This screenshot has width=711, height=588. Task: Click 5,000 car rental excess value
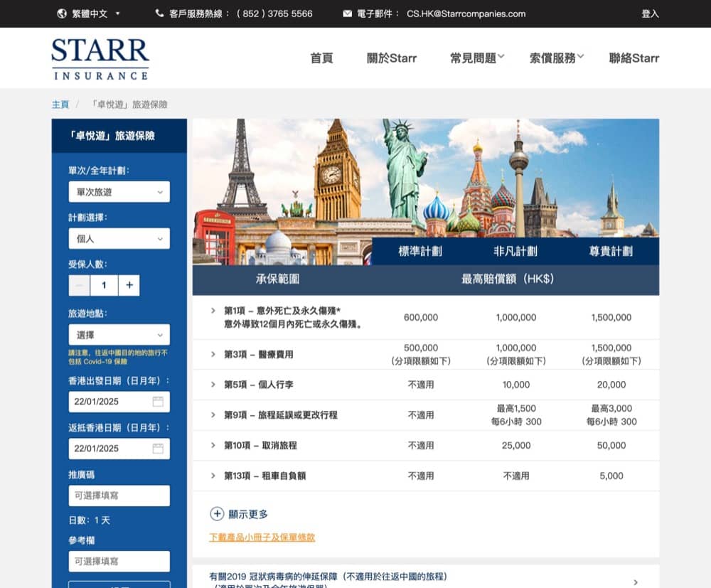pyautogui.click(x=611, y=476)
